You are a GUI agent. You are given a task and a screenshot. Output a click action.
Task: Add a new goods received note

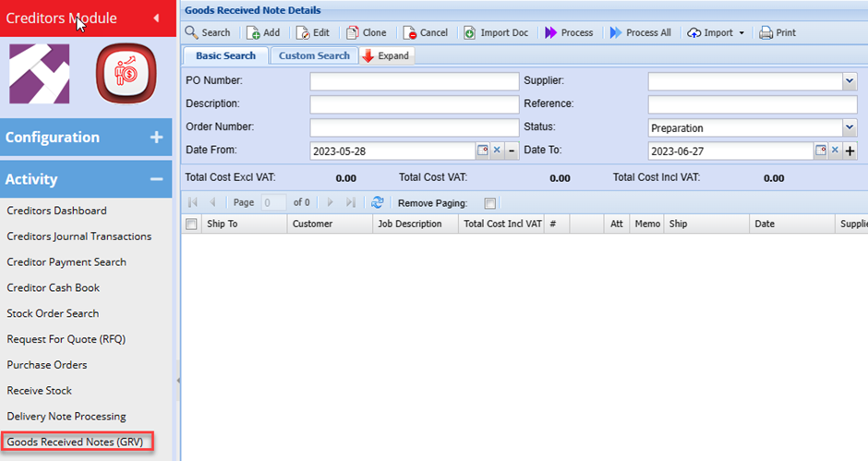point(263,32)
